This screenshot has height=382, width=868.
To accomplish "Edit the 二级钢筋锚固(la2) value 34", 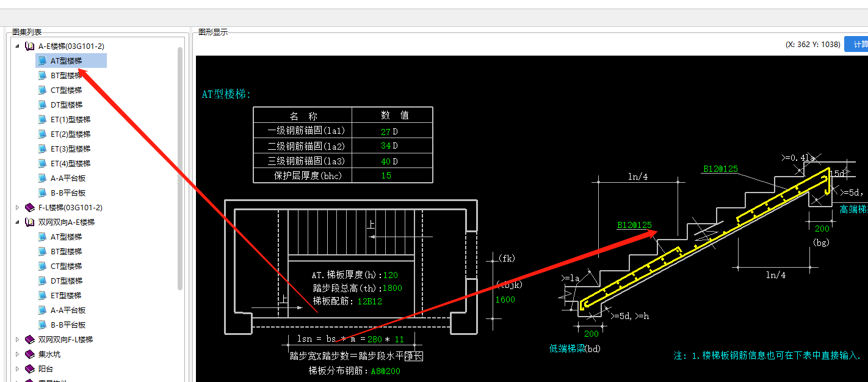I will tap(386, 146).
